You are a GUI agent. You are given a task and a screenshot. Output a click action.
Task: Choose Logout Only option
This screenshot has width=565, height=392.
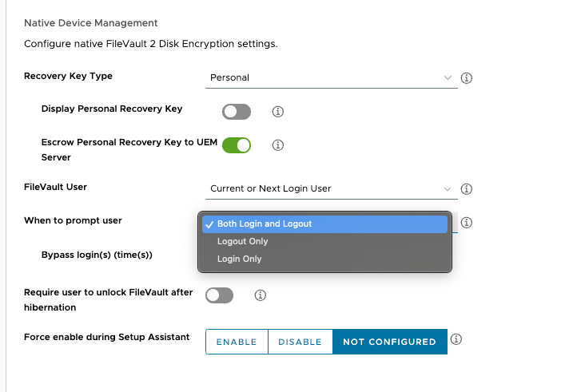(324, 241)
